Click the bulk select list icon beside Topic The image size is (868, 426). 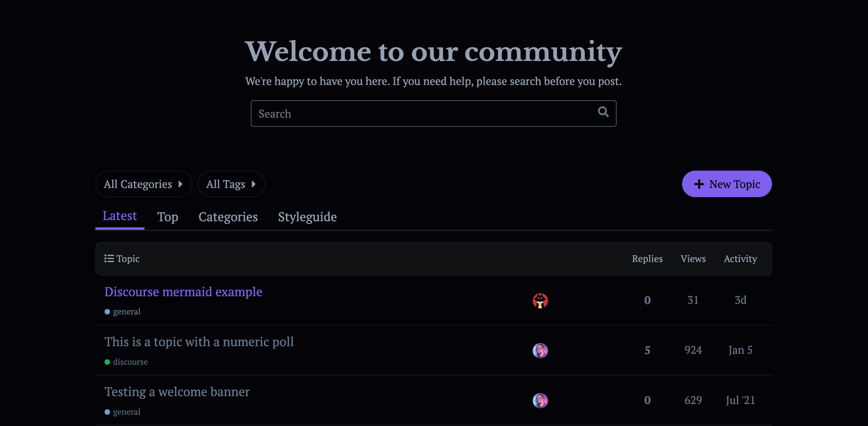(109, 258)
